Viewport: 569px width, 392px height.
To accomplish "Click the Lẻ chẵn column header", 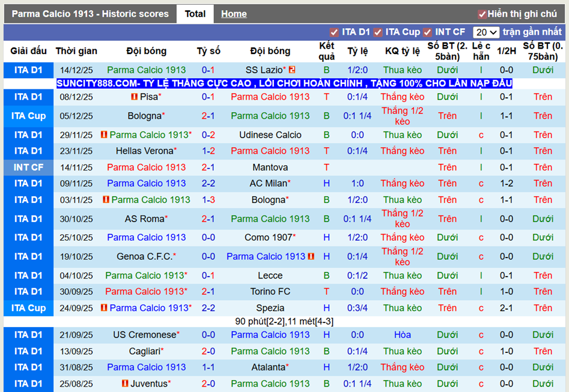I will [x=481, y=51].
